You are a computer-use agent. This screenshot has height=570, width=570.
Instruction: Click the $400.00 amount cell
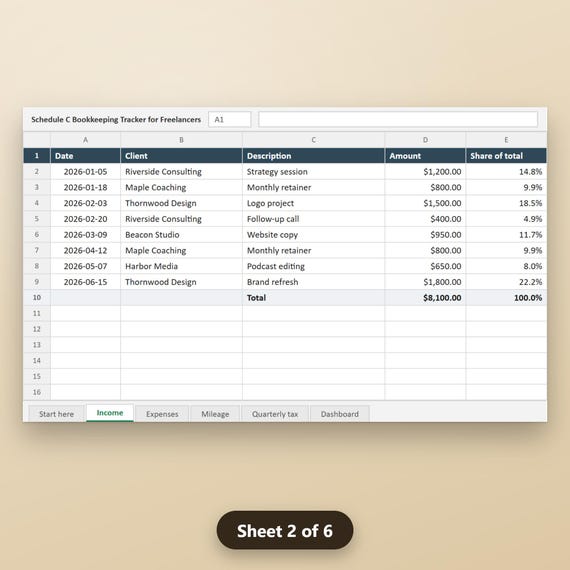[425, 219]
